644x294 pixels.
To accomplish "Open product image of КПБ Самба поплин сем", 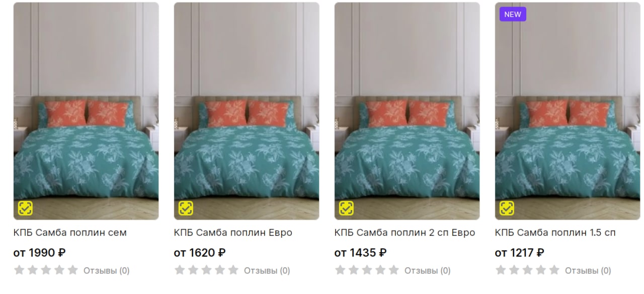I will tap(86, 111).
